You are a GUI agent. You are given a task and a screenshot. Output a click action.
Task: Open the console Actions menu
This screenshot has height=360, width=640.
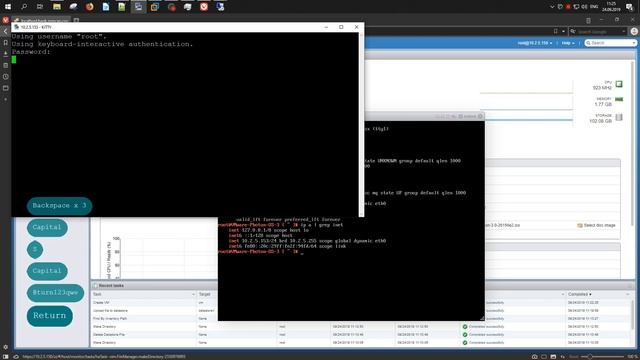[467, 116]
